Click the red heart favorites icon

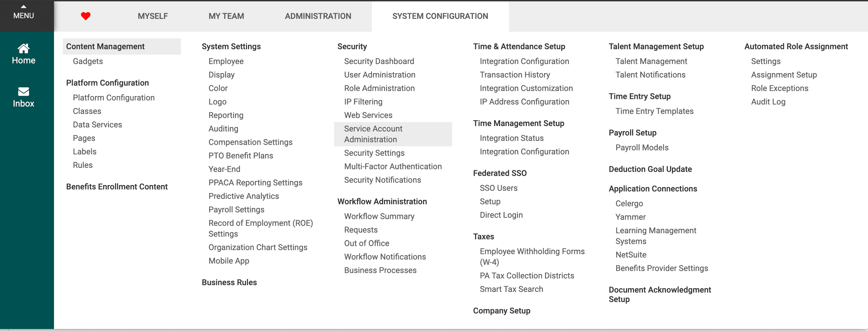85,15
